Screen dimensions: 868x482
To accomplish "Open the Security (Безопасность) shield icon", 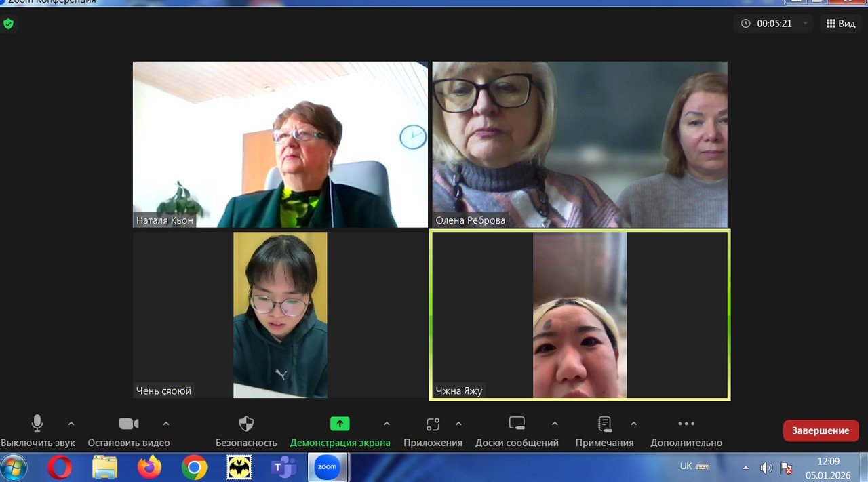I will pyautogui.click(x=246, y=424).
